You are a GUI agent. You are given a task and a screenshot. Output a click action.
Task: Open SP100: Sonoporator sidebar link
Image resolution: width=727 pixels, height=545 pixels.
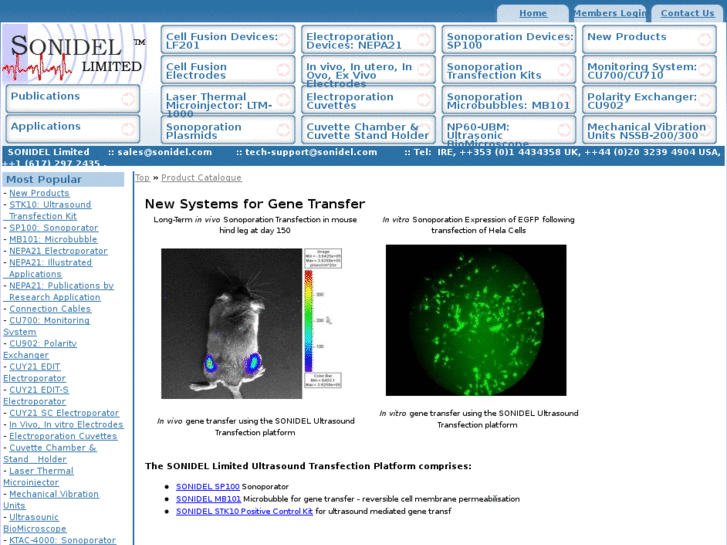coord(54,228)
